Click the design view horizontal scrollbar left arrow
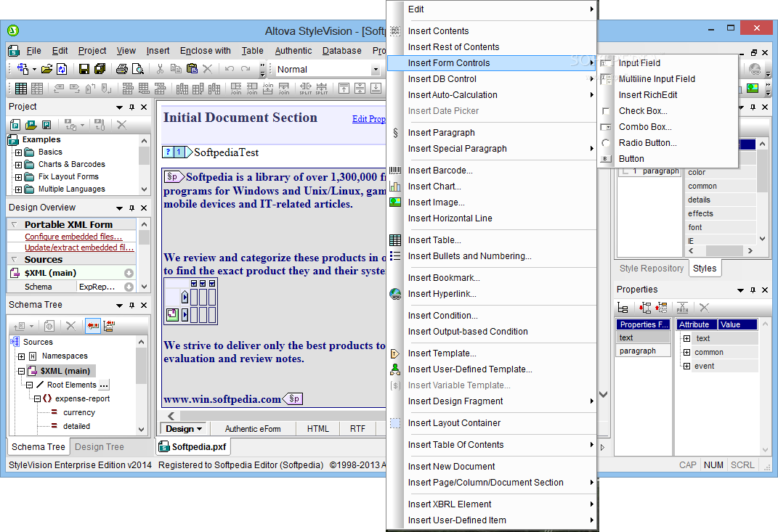Image resolution: width=778 pixels, height=532 pixels. coord(171,416)
